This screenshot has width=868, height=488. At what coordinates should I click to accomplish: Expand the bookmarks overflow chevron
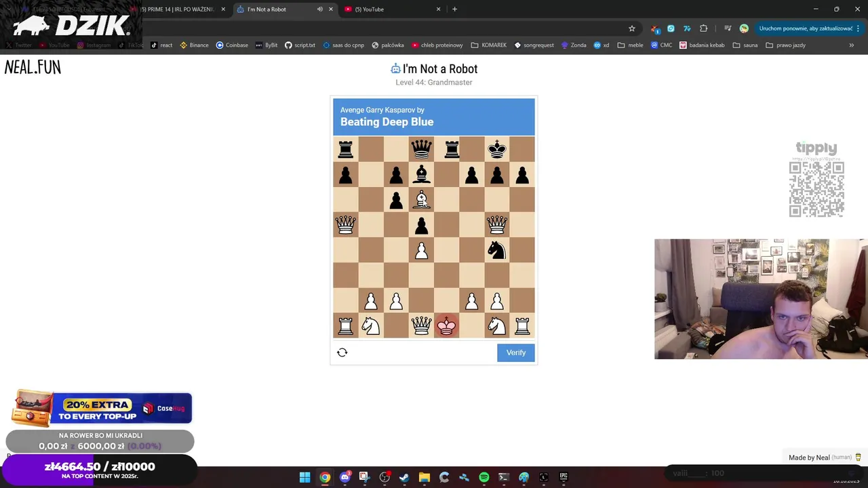pos(852,45)
